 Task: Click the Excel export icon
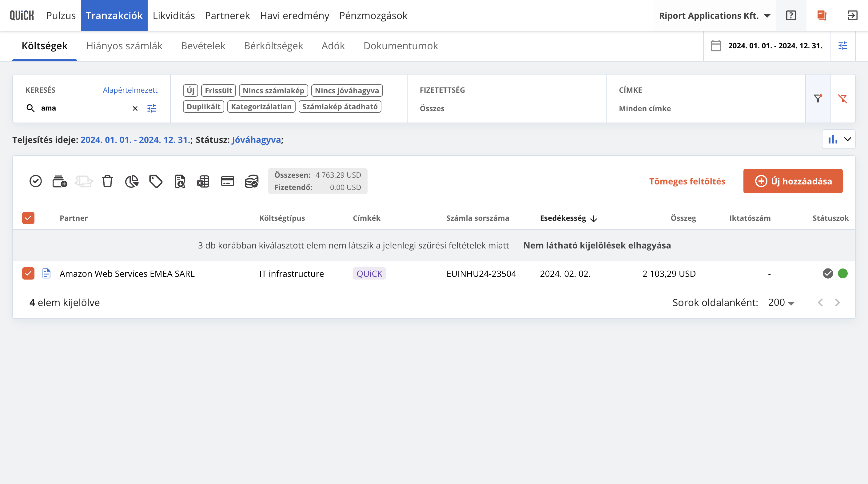click(x=203, y=181)
